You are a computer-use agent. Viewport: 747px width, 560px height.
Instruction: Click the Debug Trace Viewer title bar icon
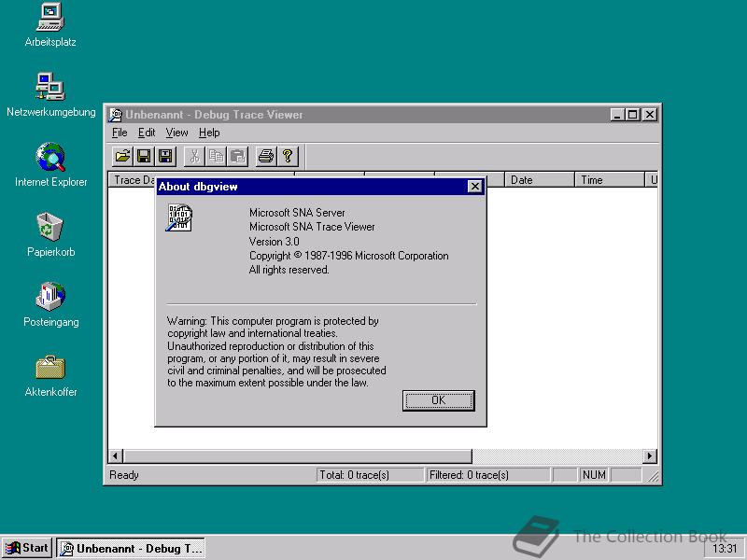coord(116,115)
